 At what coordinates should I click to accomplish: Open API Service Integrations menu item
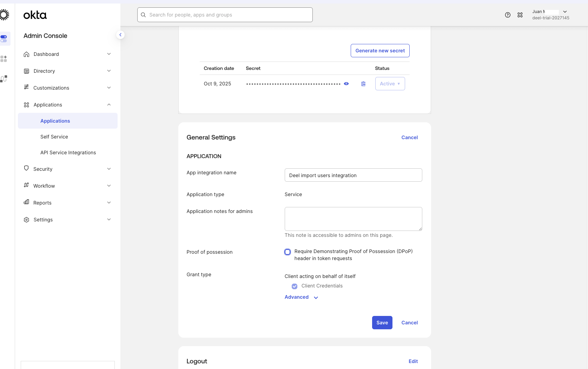pyautogui.click(x=68, y=153)
